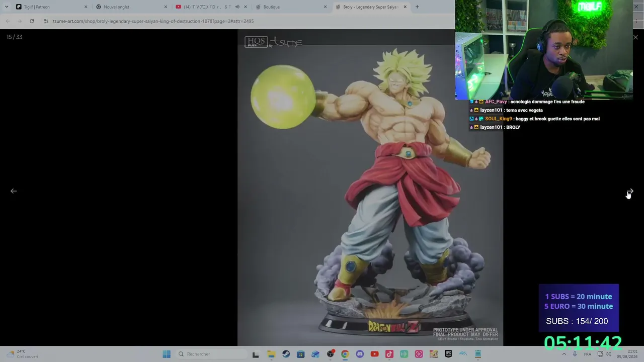Viewport: 644px width, 362px height.
Task: Close the Nouvel onglet tab
Action: coord(166,7)
